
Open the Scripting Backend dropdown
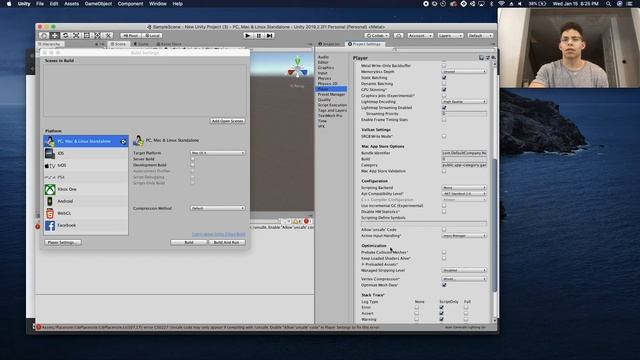464,188
